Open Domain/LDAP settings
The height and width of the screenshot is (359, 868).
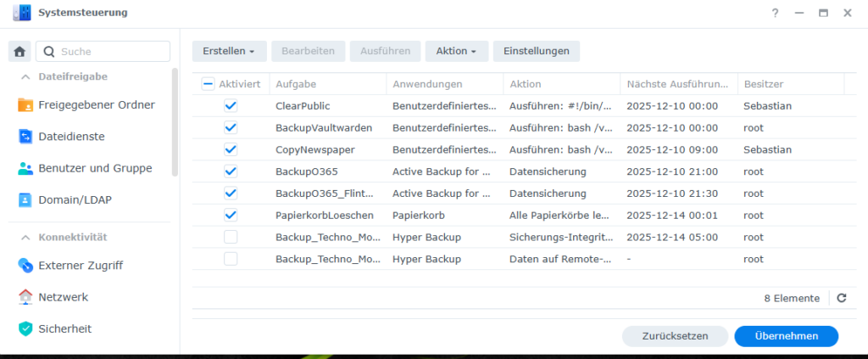click(x=75, y=200)
